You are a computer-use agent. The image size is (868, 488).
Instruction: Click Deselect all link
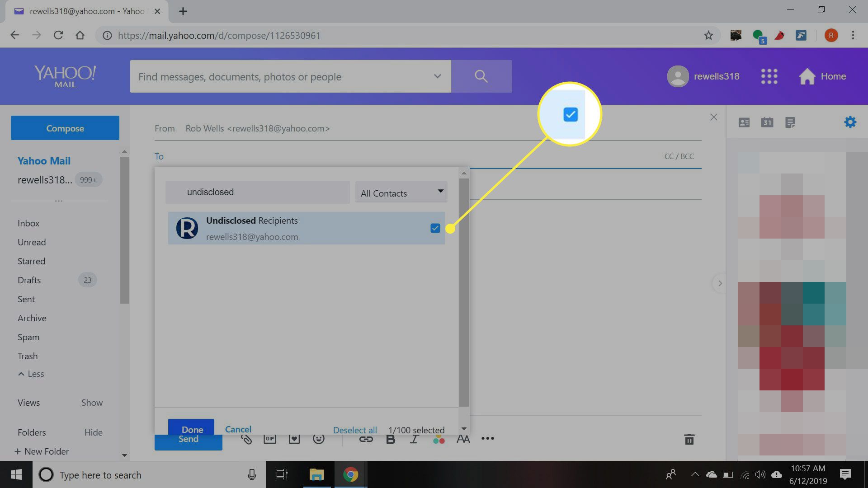(x=355, y=430)
